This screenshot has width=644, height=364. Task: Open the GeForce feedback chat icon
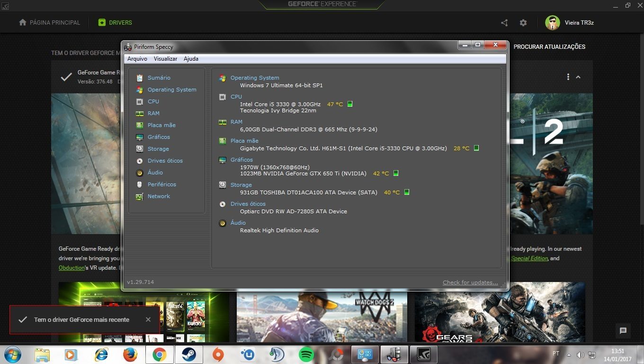(623, 331)
